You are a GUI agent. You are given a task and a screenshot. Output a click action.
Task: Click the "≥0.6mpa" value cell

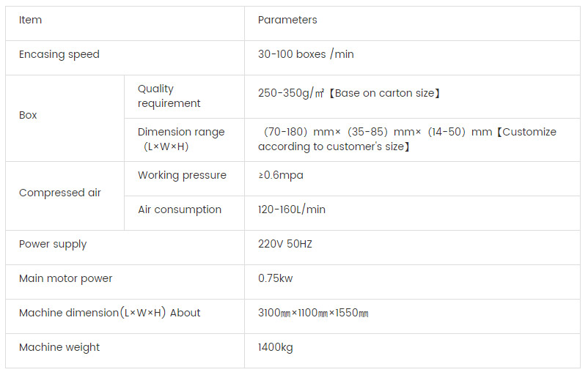tap(281, 176)
